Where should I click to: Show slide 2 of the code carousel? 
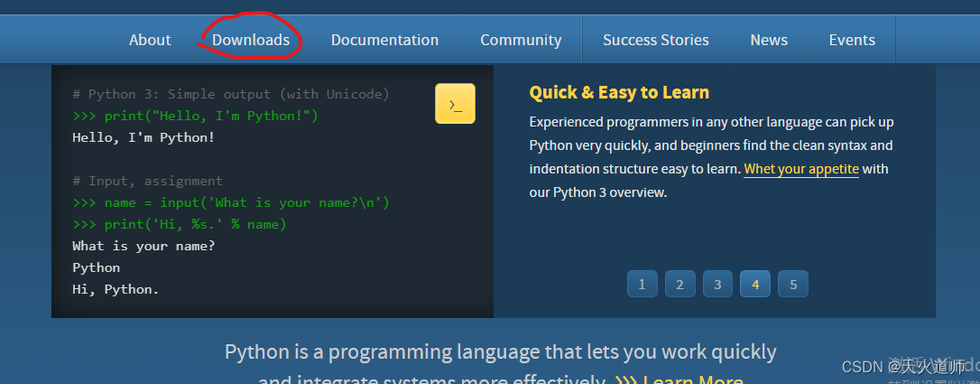680,284
